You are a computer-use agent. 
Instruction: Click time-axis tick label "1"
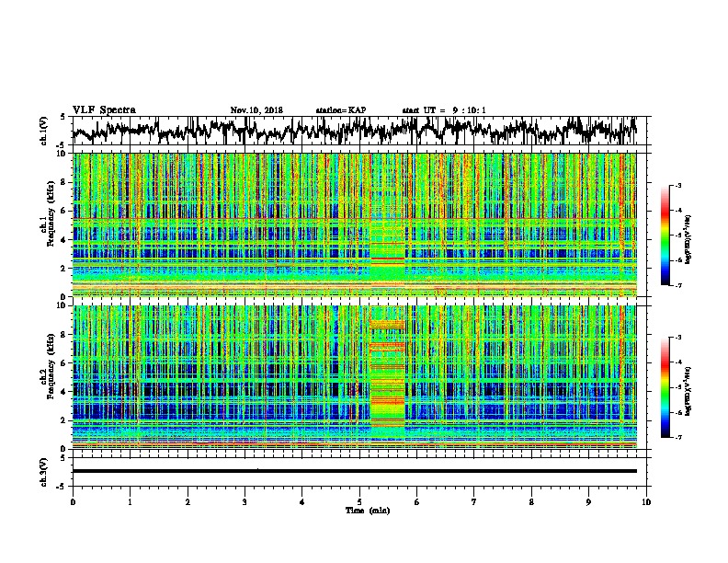(x=130, y=502)
